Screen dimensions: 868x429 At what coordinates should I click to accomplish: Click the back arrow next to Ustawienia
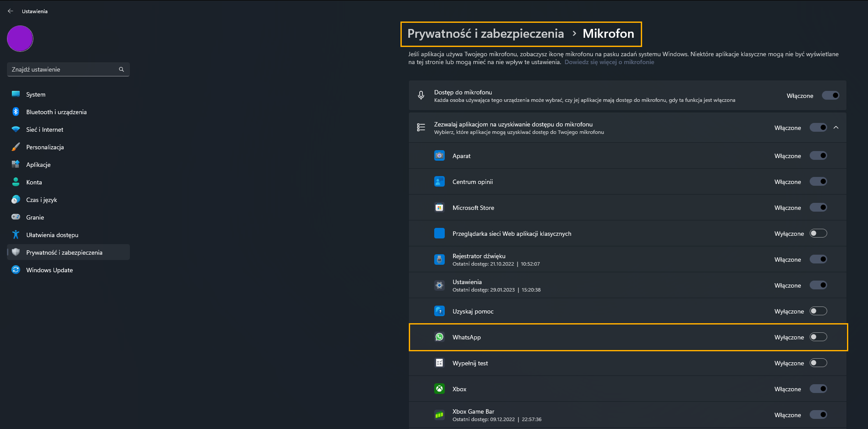point(11,11)
